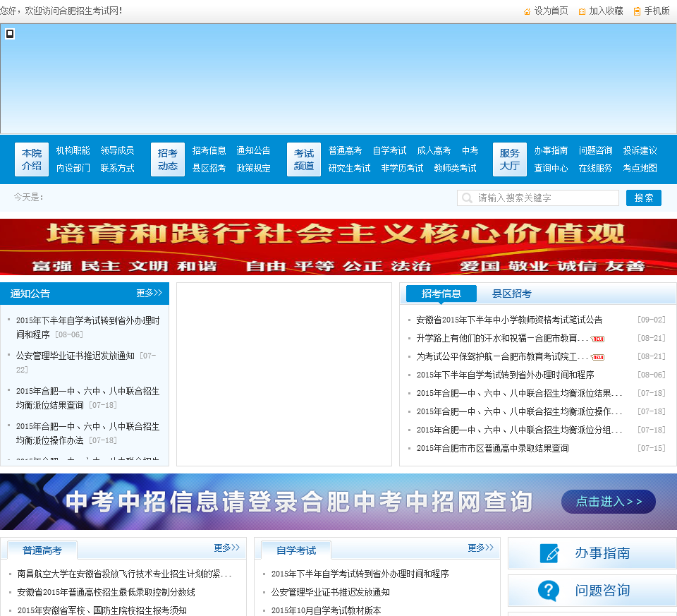Open 2015年下半年自学考试 item in 招考信息 list
Viewport: 677px width, 616px height.
(505, 375)
